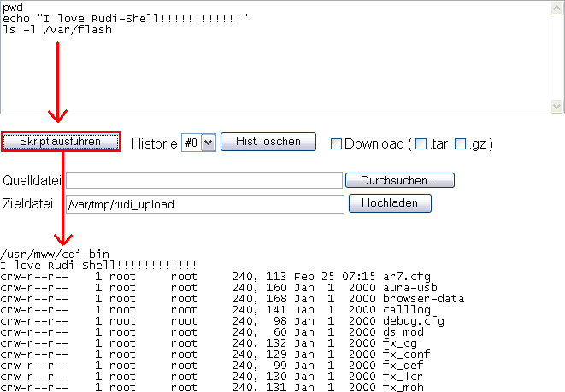Screen dimensions: 565x392
Task: Open the Historie #0 dropdown
Action: 197,143
